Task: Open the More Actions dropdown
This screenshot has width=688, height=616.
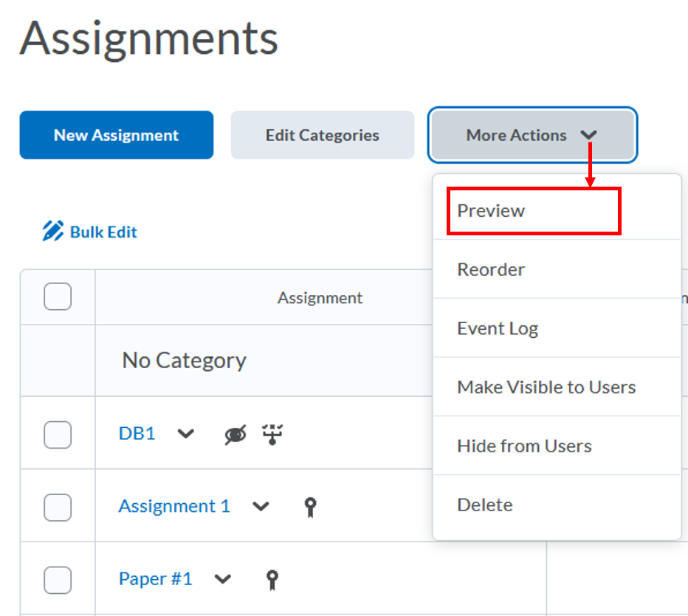Action: point(532,135)
